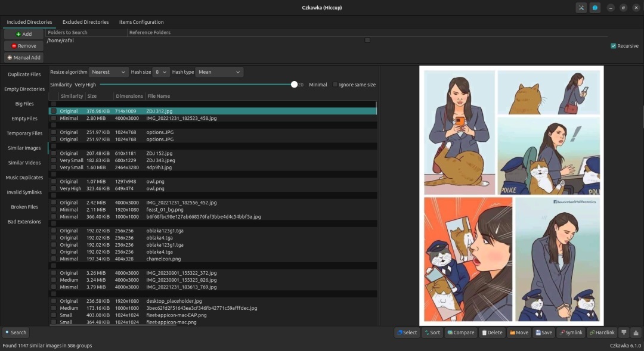This screenshot has height=351, width=644.
Task: Open Czkawka settings via the wrench icon
Action: [581, 8]
